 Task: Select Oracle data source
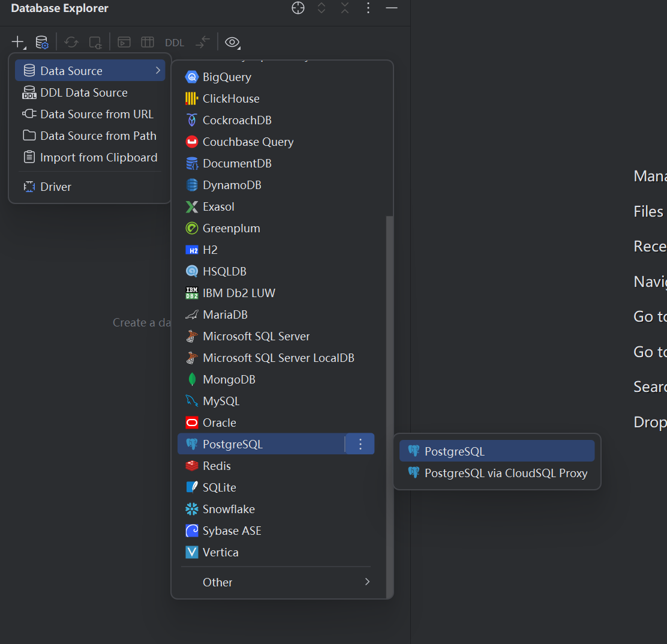tap(276, 423)
